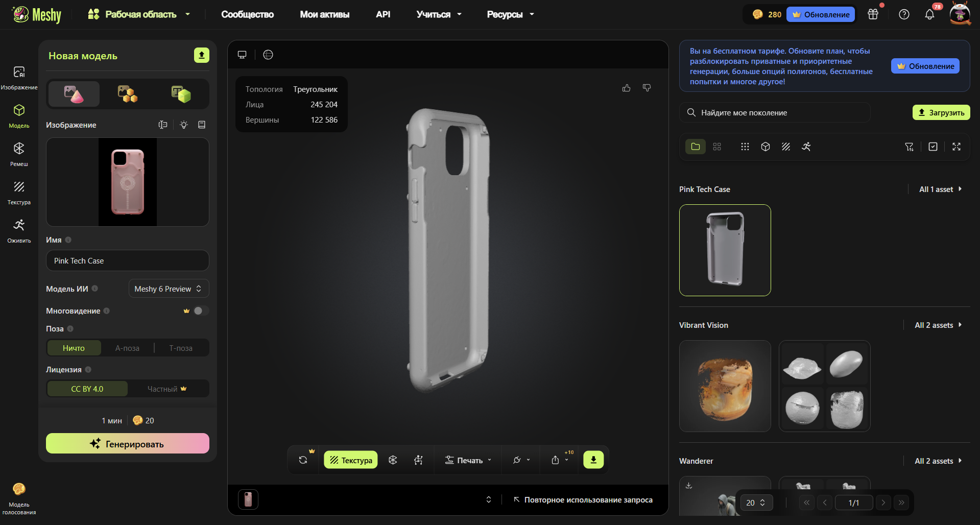This screenshot has height=525, width=980.
Task: Open the Ресурсы menu
Action: [x=511, y=14]
